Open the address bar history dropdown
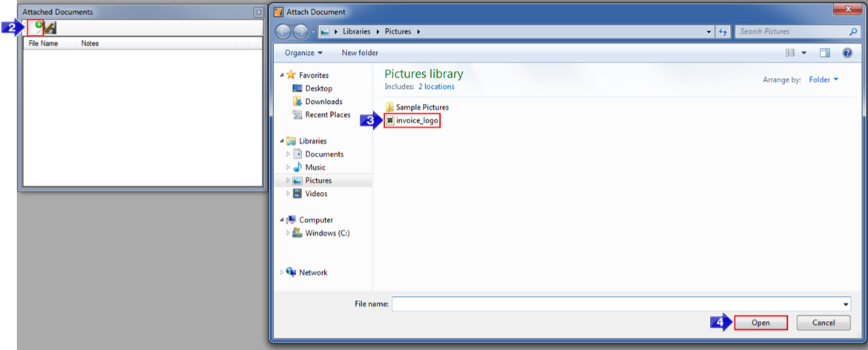The height and width of the screenshot is (350, 868). (x=709, y=32)
